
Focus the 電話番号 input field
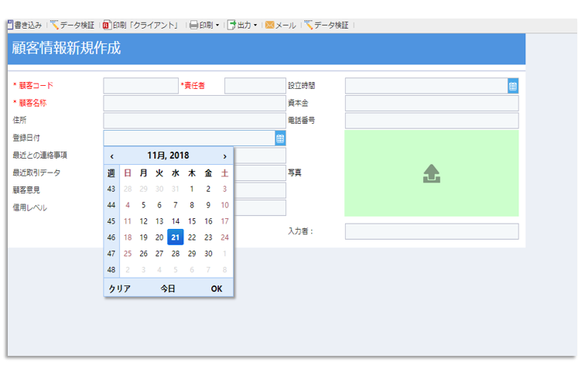tap(432, 121)
